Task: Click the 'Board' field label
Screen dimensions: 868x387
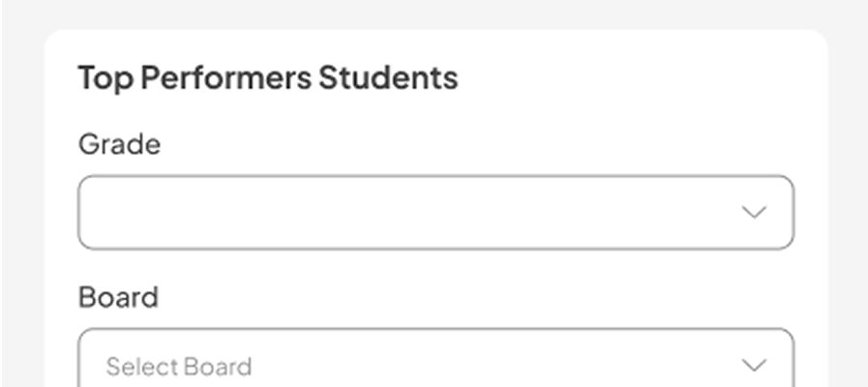Action: 117,297
